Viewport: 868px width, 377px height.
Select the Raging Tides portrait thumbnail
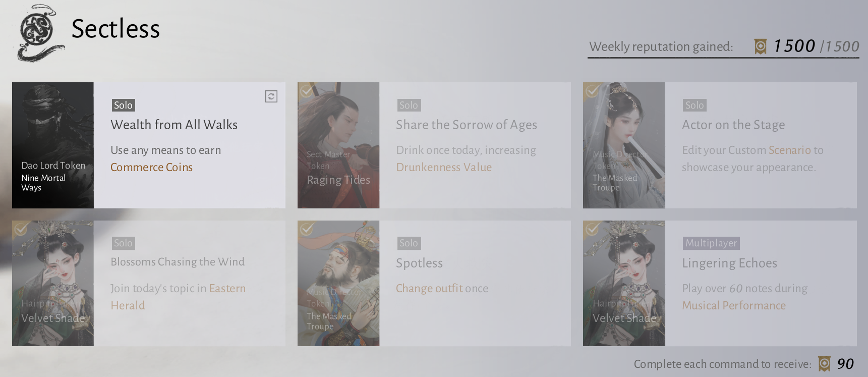pos(338,145)
